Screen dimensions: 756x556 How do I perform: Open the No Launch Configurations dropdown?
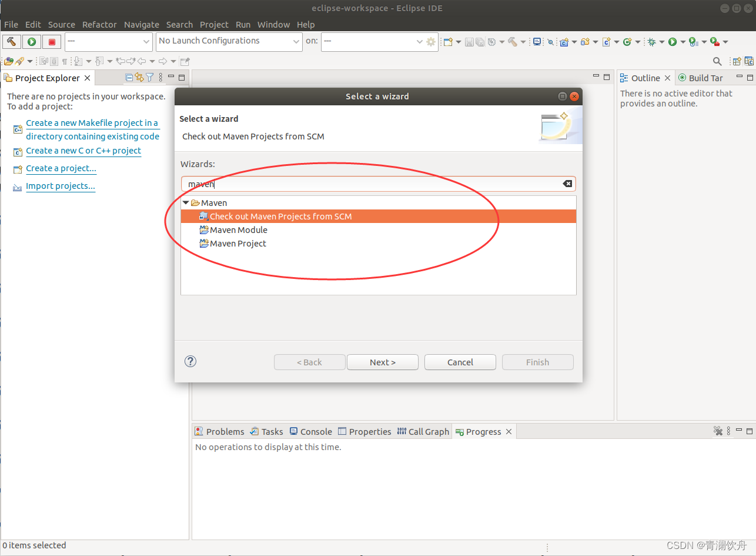click(x=230, y=41)
